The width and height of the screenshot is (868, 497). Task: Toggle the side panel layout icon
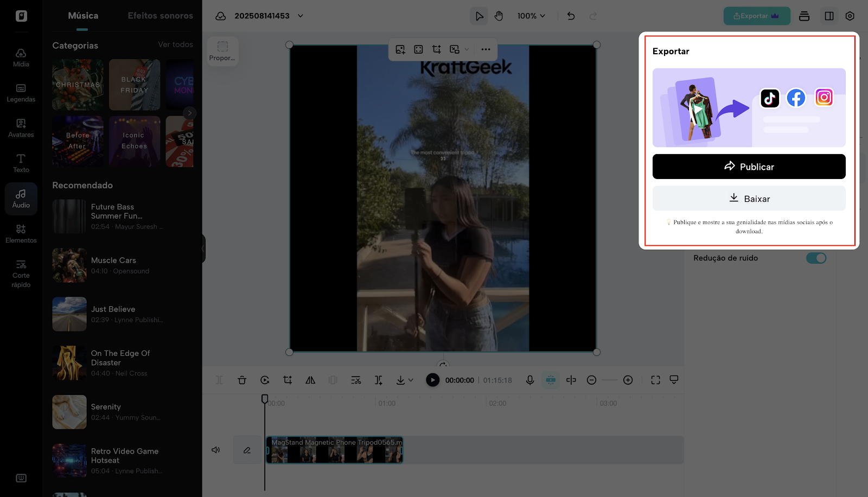[829, 16]
